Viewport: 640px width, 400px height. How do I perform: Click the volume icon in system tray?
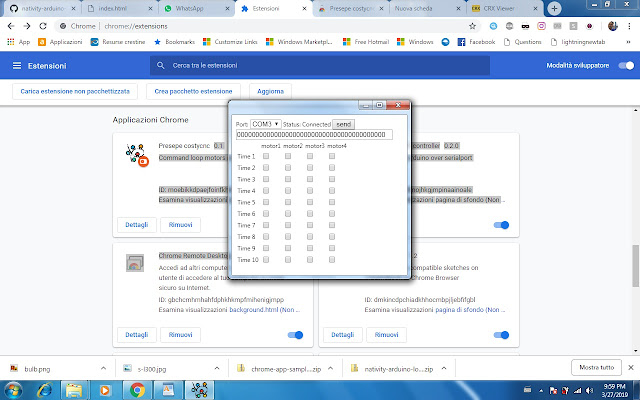(589, 391)
